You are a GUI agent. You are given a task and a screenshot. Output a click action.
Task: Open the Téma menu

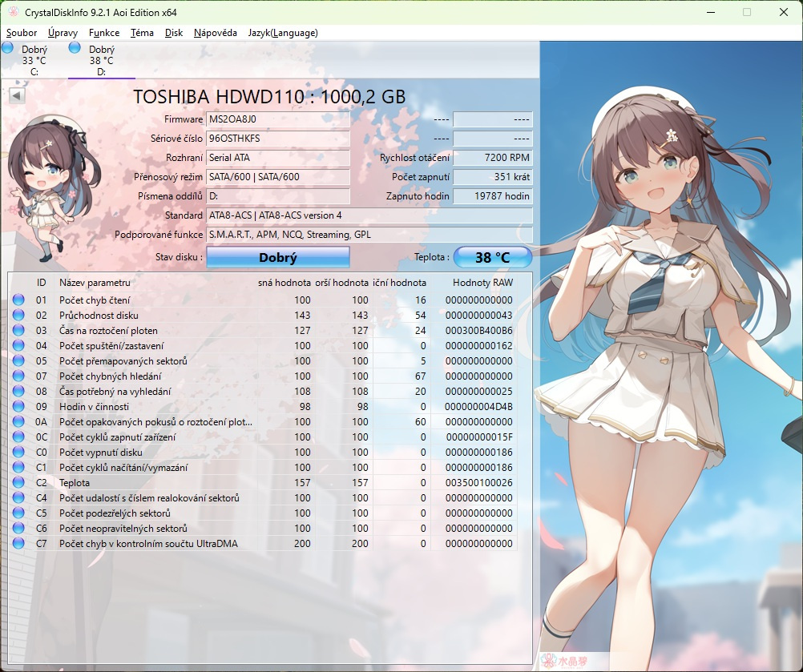(142, 33)
